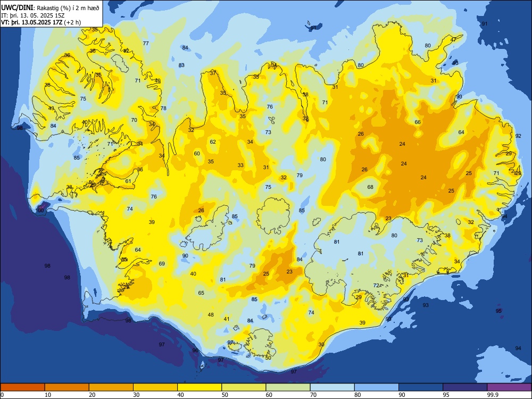Select the 90–95 dark blue legend swatch

(x=421, y=387)
